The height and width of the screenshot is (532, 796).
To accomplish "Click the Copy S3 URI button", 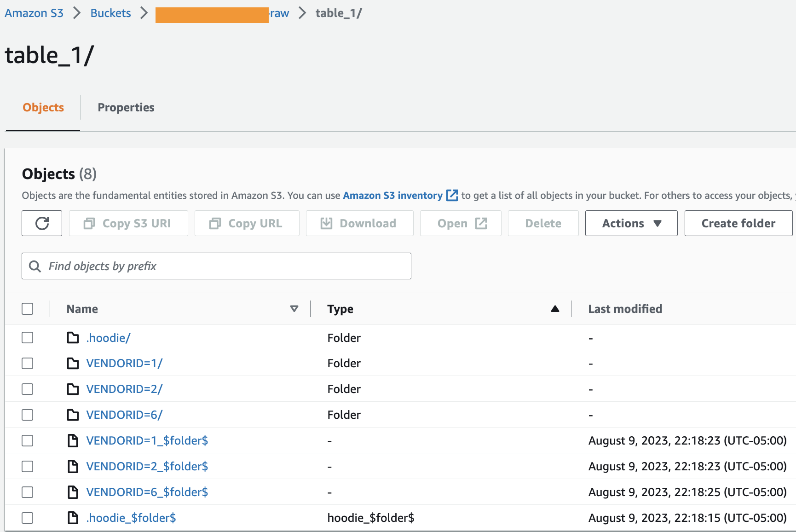I will pyautogui.click(x=128, y=223).
